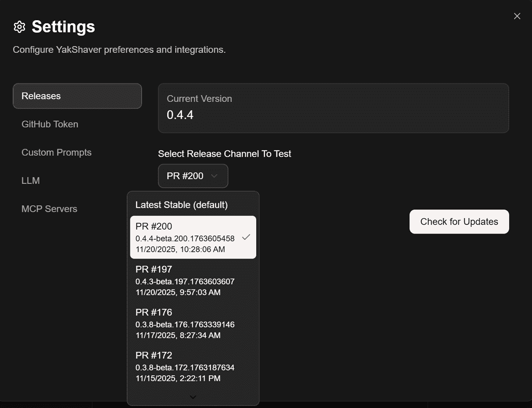The width and height of the screenshot is (532, 408).
Task: Select the Releases tab in the sidebar
Action: point(77,96)
